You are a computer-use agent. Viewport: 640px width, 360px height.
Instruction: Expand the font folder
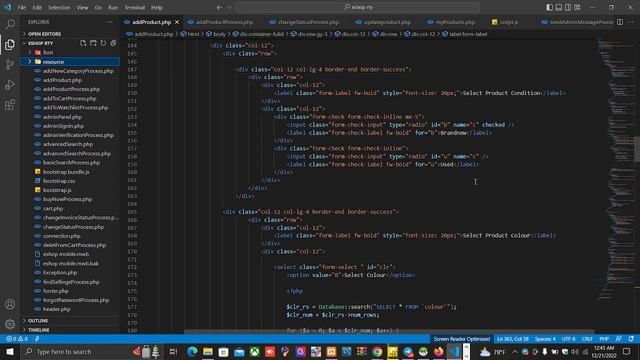coord(48,53)
